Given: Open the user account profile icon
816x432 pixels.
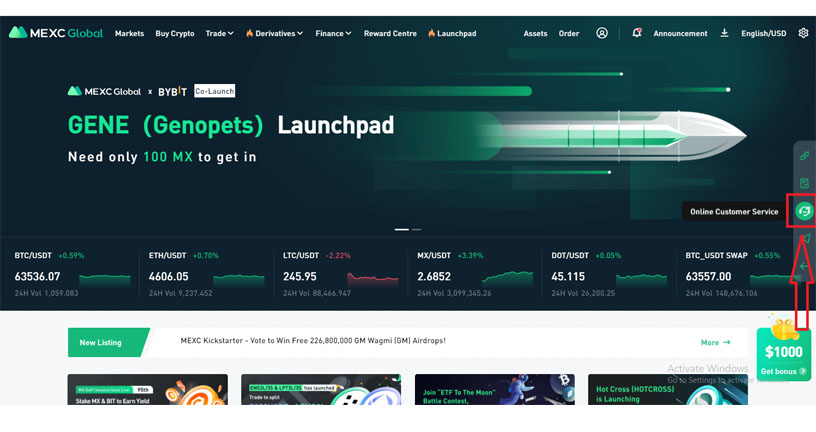Looking at the screenshot, I should [602, 33].
